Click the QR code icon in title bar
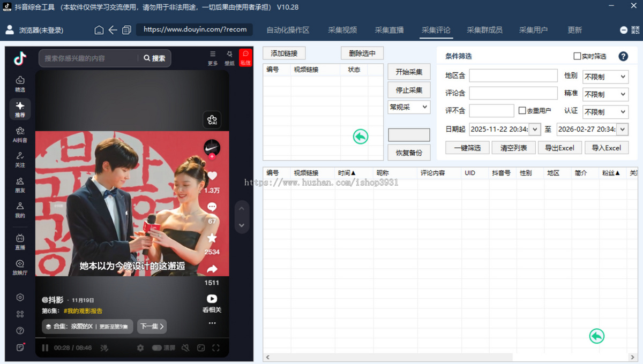Image resolution: width=643 pixels, height=364 pixels. [635, 30]
